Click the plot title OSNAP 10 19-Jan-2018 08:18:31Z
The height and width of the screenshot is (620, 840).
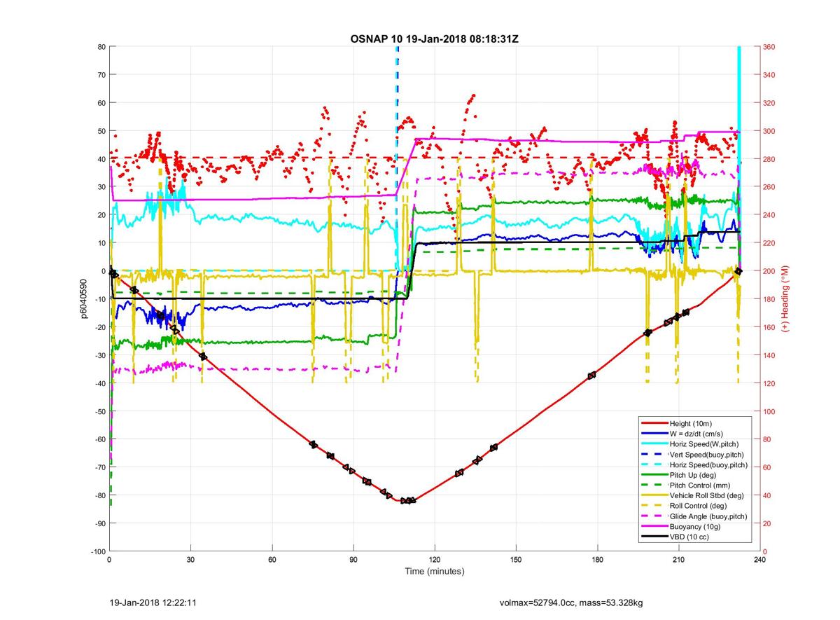(x=434, y=39)
